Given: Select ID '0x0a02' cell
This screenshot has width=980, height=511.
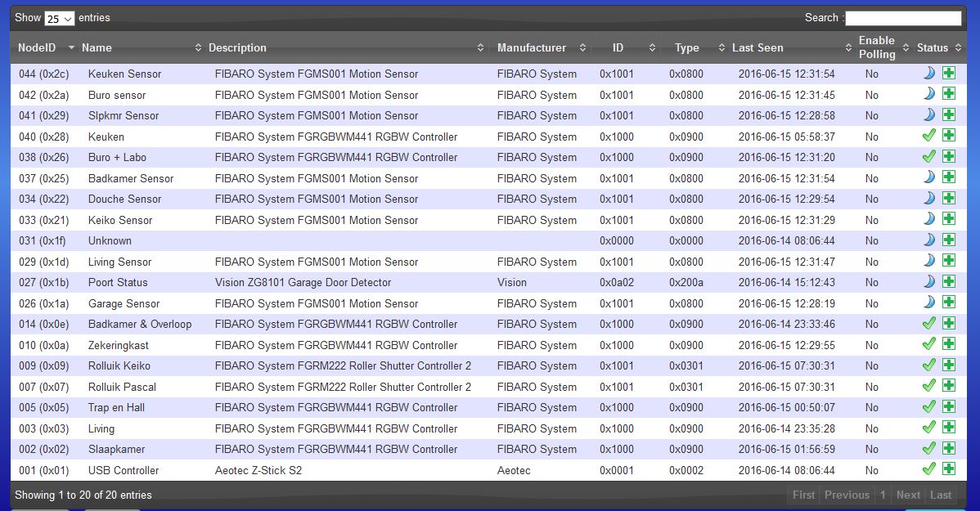Looking at the screenshot, I should click(x=616, y=282).
